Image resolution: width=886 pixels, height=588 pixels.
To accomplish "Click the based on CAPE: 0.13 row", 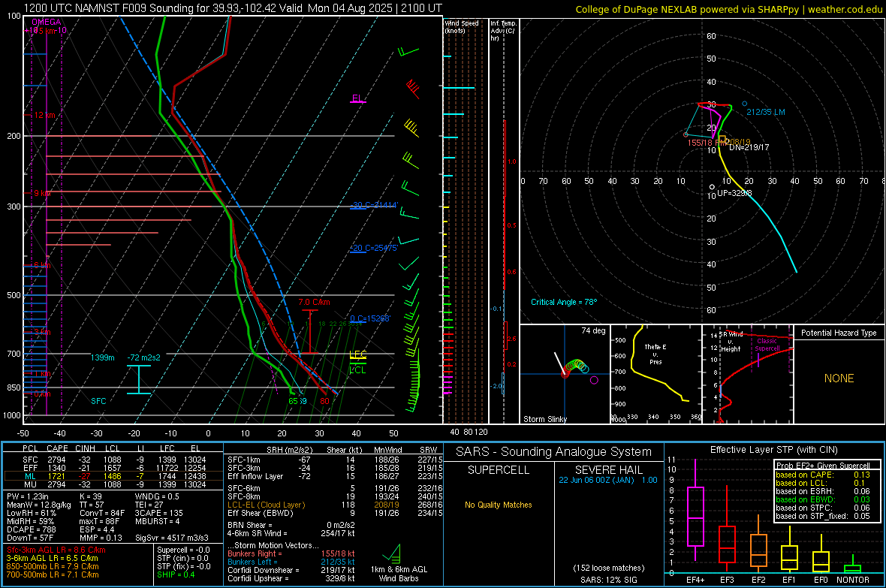I will [x=823, y=475].
